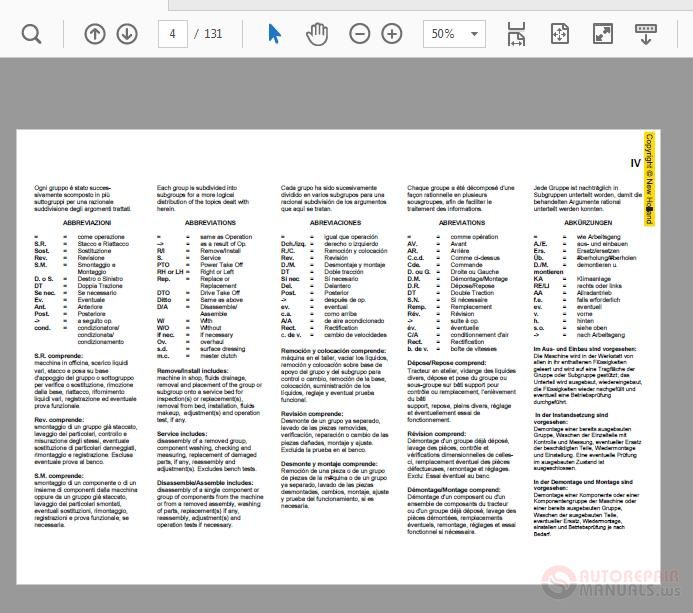Click the 'boîte de vitesses' entry
The image size is (693, 613).
point(473,349)
